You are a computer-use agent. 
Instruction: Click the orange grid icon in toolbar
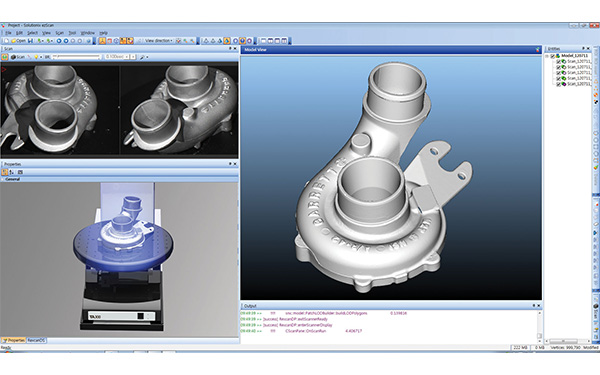click(x=123, y=41)
